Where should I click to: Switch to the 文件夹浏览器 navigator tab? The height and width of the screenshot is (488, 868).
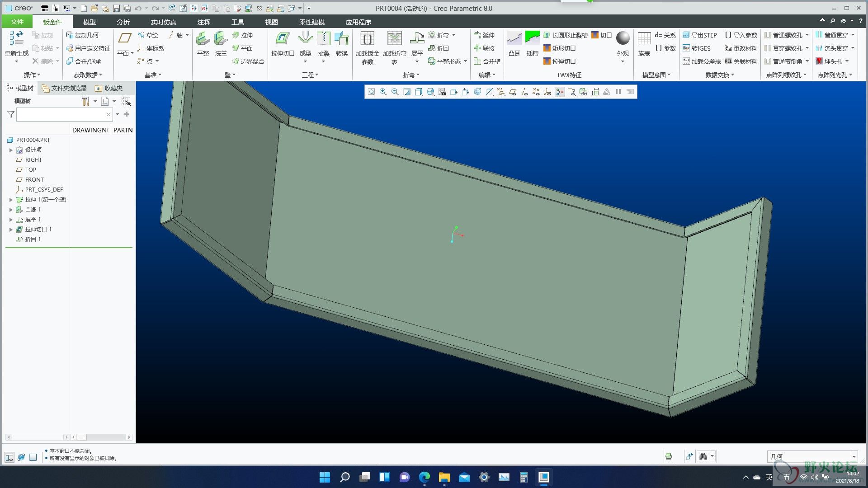64,88
